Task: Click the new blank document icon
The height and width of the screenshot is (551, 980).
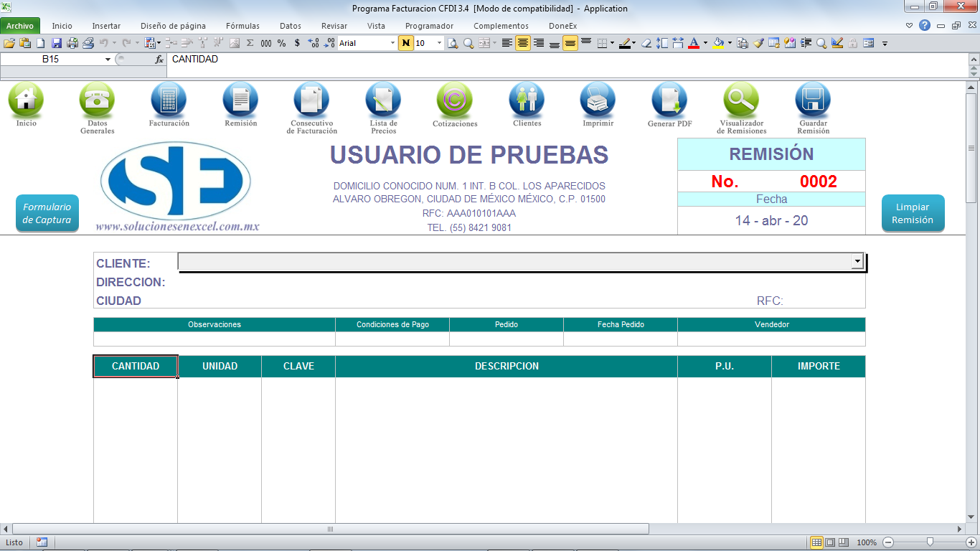Action: 41,43
